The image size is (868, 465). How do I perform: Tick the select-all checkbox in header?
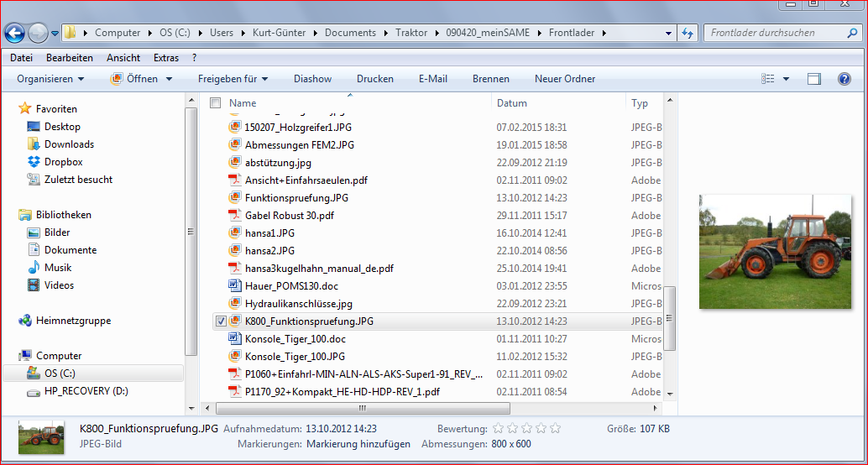215,103
